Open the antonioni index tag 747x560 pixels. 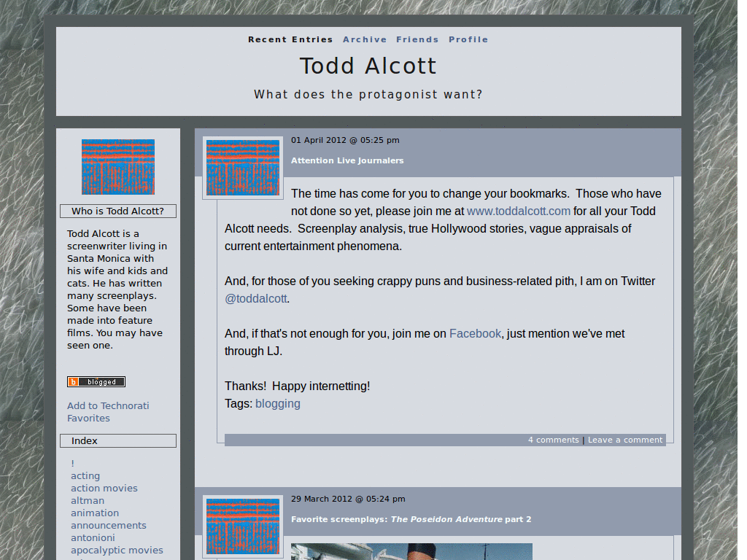[93, 537]
